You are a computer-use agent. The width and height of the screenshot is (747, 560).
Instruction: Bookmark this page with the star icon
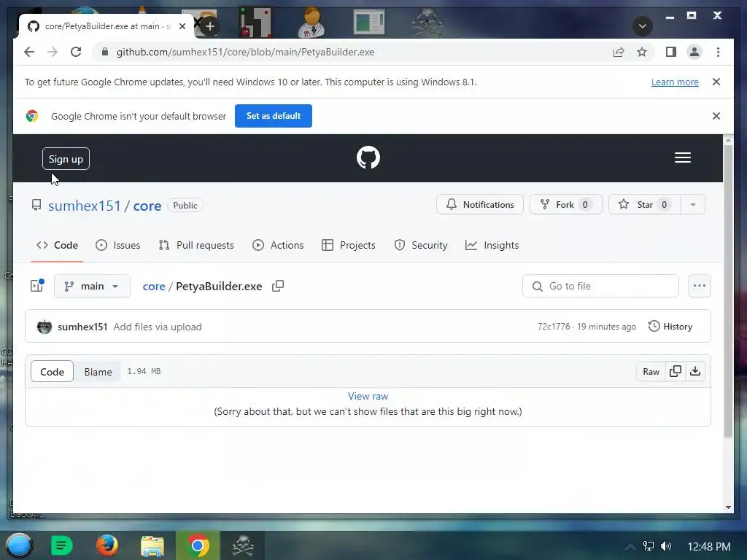tap(642, 52)
